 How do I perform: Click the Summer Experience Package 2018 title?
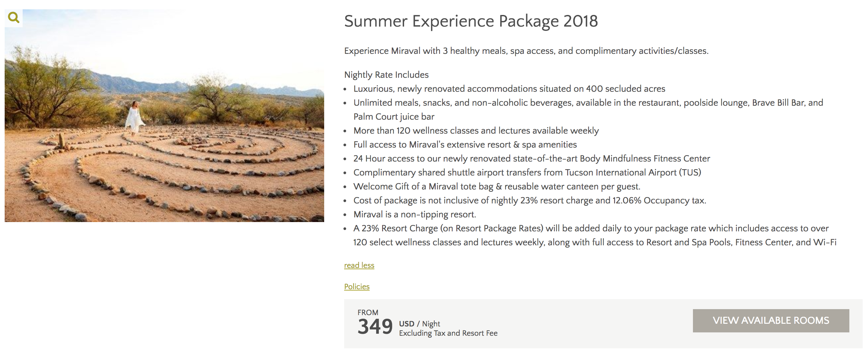point(471,21)
